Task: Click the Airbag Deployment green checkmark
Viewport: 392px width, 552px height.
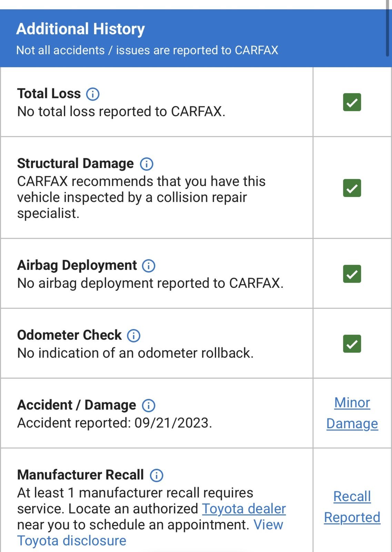Action: pyautogui.click(x=352, y=274)
